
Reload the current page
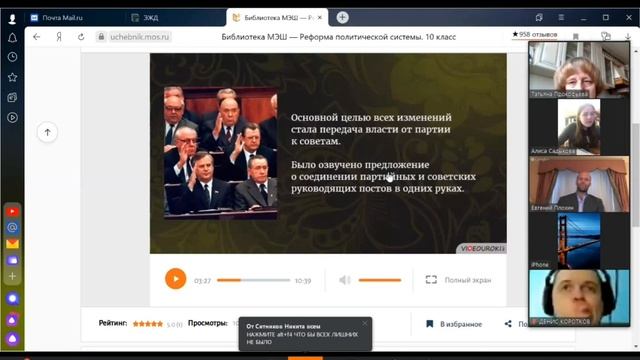pyautogui.click(x=81, y=37)
